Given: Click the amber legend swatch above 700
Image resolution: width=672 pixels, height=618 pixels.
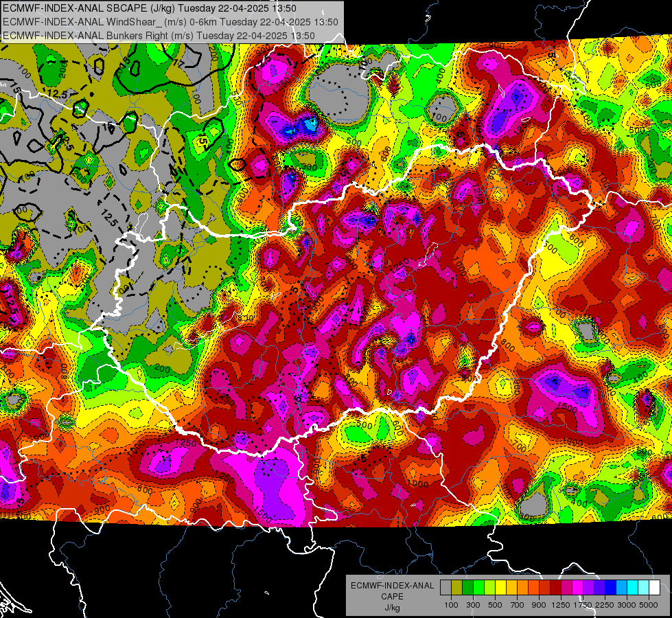Looking at the screenshot, I should (x=511, y=587).
